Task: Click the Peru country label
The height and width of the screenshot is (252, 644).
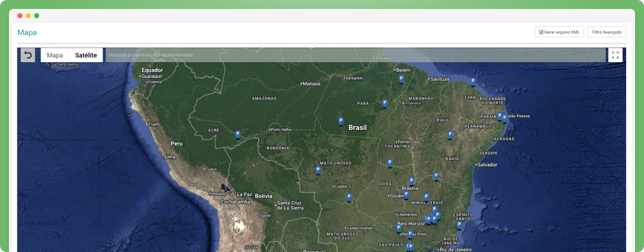Action: (176, 144)
